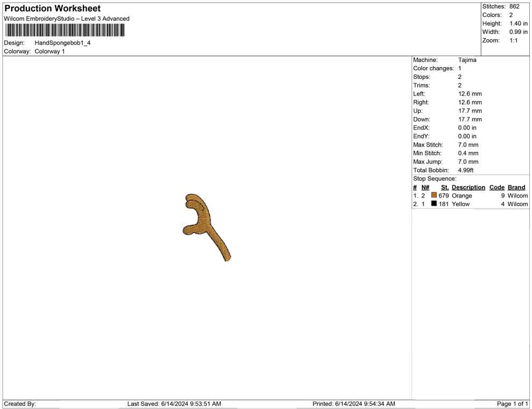Click the design name 'HandSpongebob1_4'

[62, 43]
